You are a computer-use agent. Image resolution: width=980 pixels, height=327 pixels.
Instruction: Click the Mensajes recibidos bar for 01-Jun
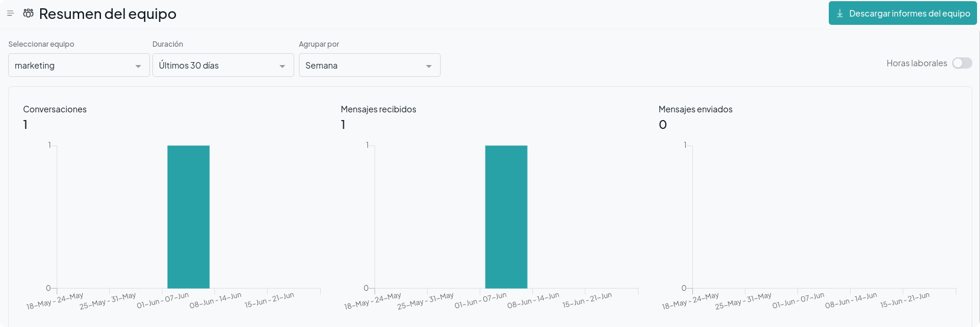[x=506, y=217]
